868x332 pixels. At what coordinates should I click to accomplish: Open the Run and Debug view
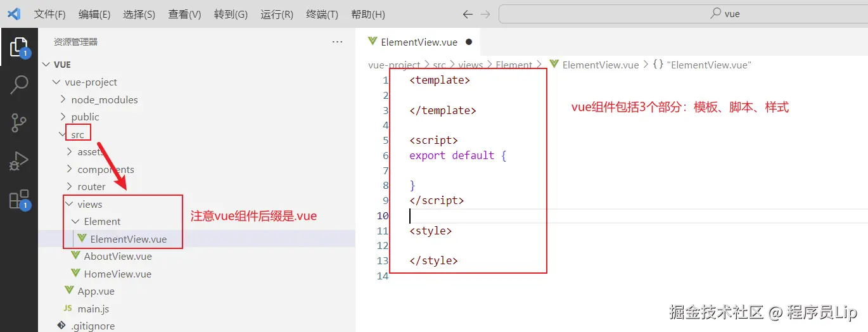19,161
